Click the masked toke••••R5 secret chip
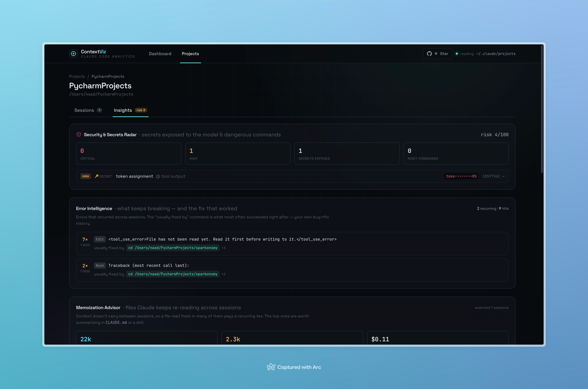This screenshot has height=389, width=588. click(461, 176)
